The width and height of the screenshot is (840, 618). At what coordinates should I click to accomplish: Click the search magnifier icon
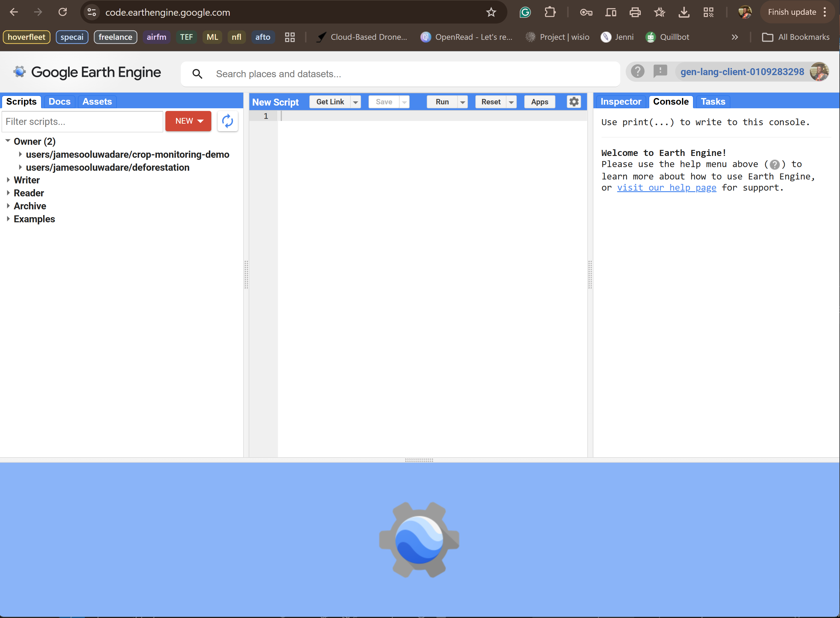pyautogui.click(x=197, y=74)
